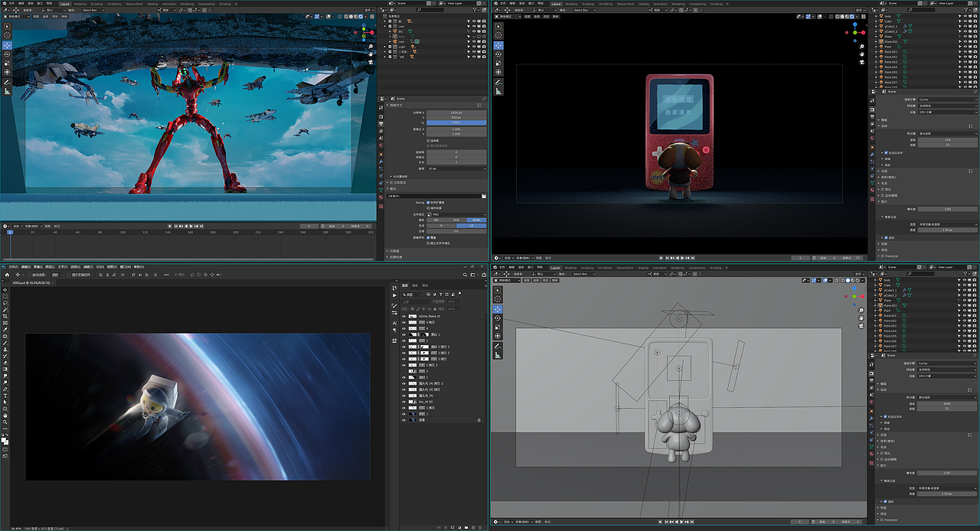Click the 0% compression slider in robot scene Blender
Image resolution: width=980 pixels, height=531 pixels.
tap(456, 231)
